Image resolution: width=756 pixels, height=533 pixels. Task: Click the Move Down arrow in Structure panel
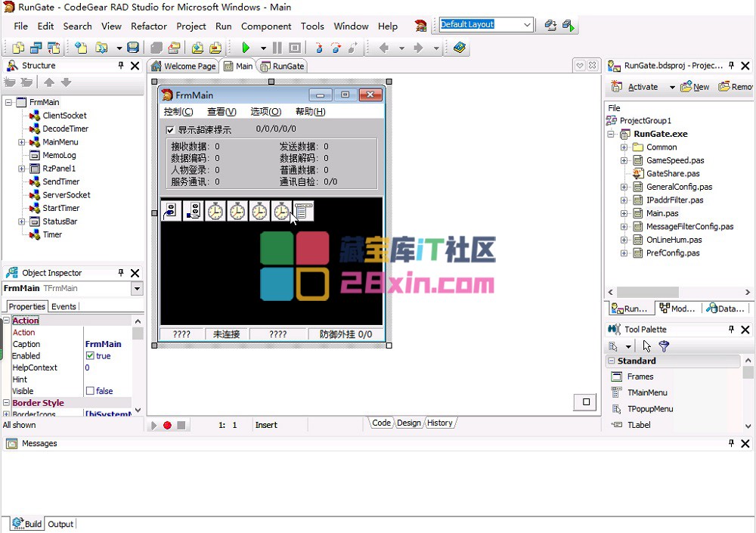click(66, 82)
